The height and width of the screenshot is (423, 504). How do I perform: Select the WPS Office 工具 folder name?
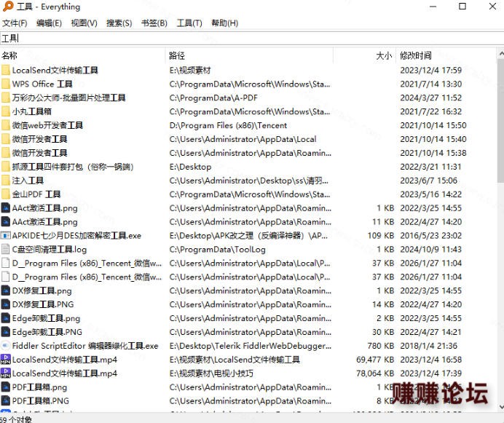(x=42, y=84)
